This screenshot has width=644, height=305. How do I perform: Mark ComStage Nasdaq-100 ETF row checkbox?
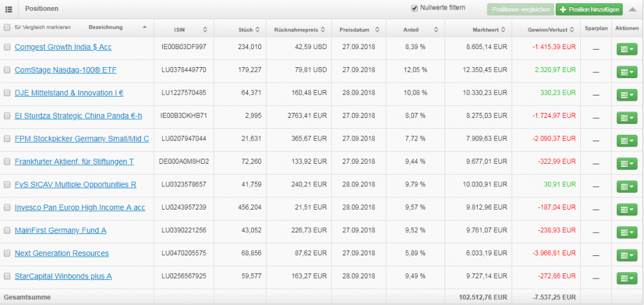(7, 70)
